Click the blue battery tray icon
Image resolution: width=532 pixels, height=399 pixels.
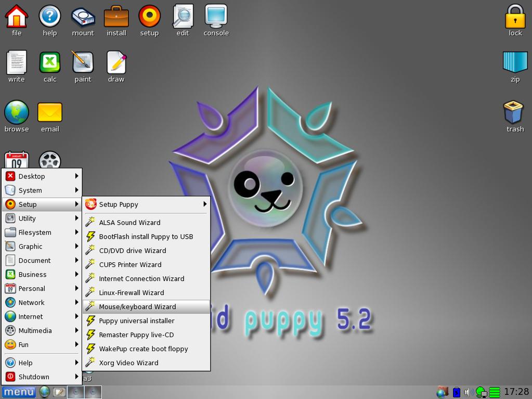click(457, 392)
